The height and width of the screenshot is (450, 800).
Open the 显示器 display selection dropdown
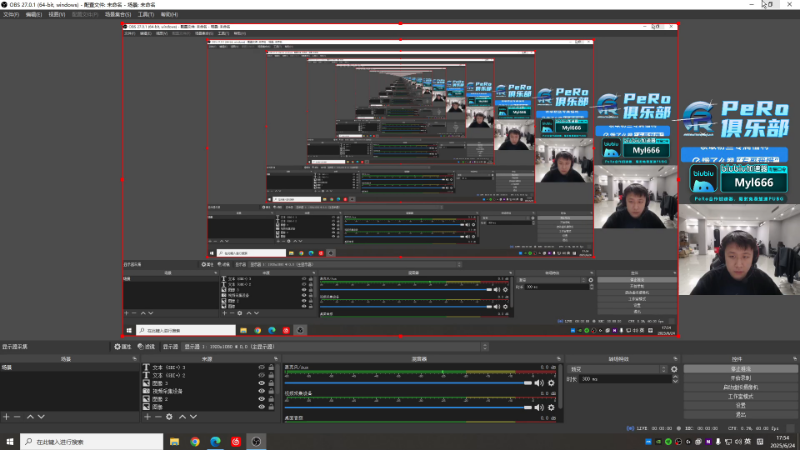point(335,346)
